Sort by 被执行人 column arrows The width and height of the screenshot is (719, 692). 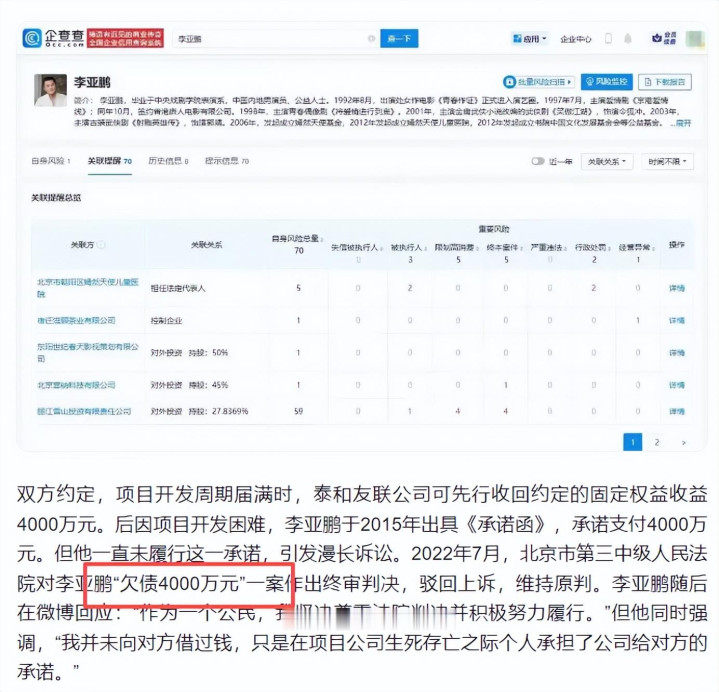[x=426, y=248]
